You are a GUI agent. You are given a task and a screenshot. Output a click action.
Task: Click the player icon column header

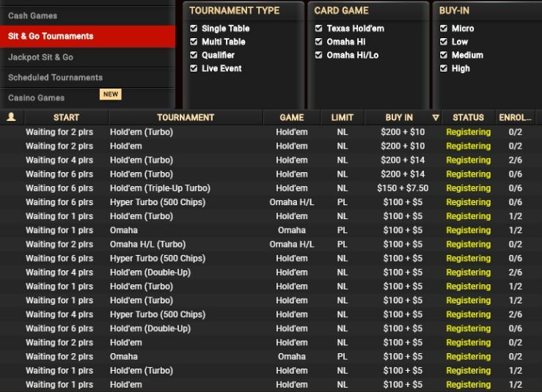pos(12,117)
